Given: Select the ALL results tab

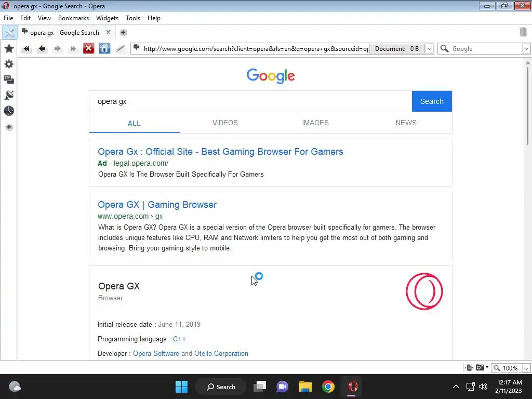Looking at the screenshot, I should [135, 123].
